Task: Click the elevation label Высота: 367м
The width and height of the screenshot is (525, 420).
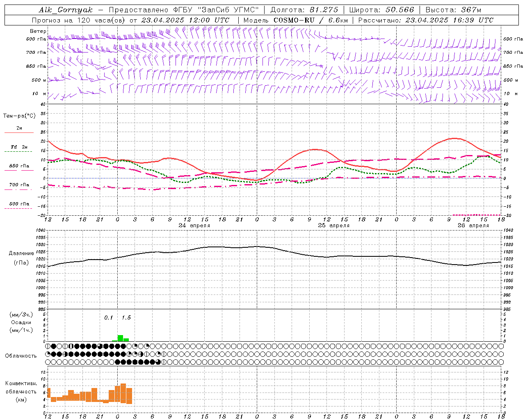Action: (x=453, y=10)
